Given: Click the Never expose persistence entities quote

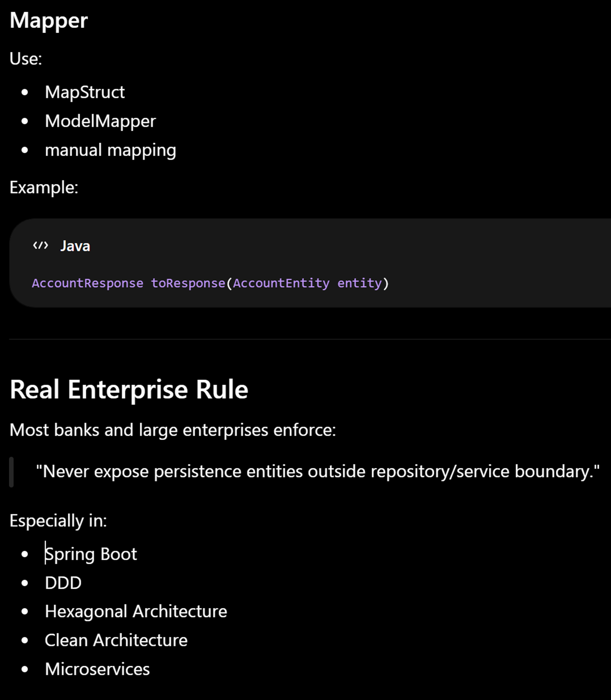Looking at the screenshot, I should [x=318, y=472].
